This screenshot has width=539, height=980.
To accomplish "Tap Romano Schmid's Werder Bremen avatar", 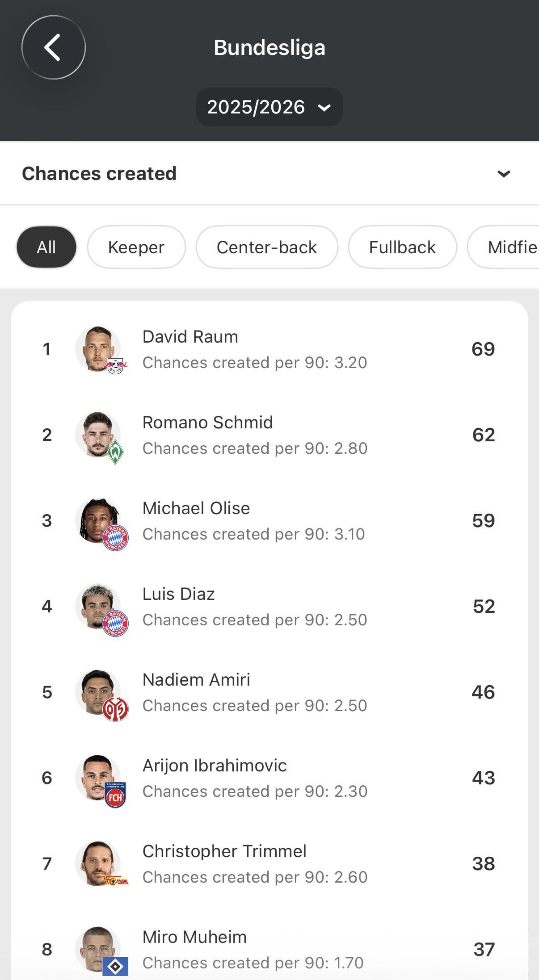I will click(99, 435).
